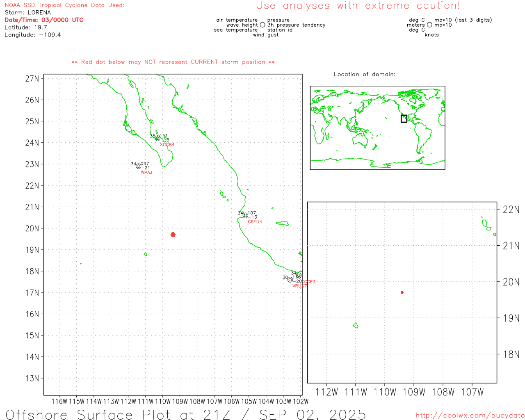
Task: Click the '116W' longitude label on main map
Action: click(x=59, y=401)
